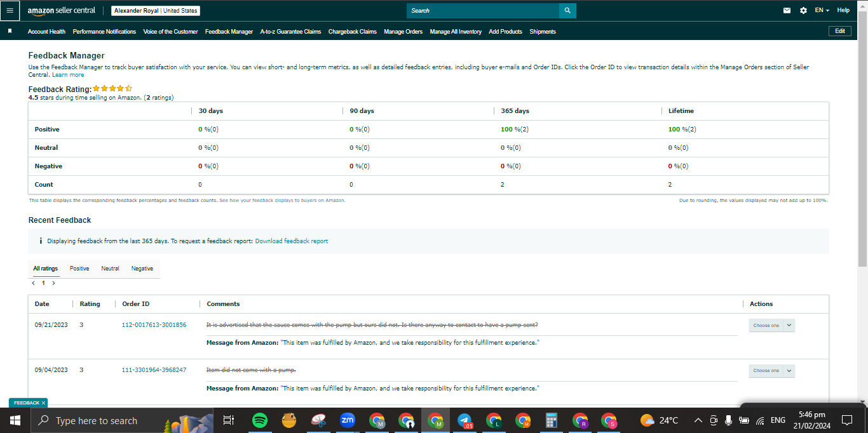Click the Wi-Fi network tray icon
The height and width of the screenshot is (433, 868).
coord(760,420)
